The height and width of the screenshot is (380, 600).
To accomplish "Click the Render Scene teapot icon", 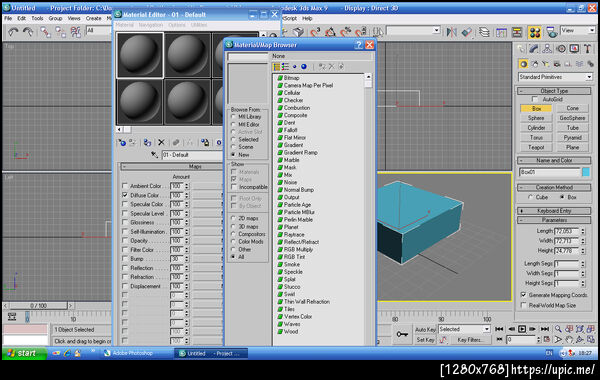I will tap(551, 32).
